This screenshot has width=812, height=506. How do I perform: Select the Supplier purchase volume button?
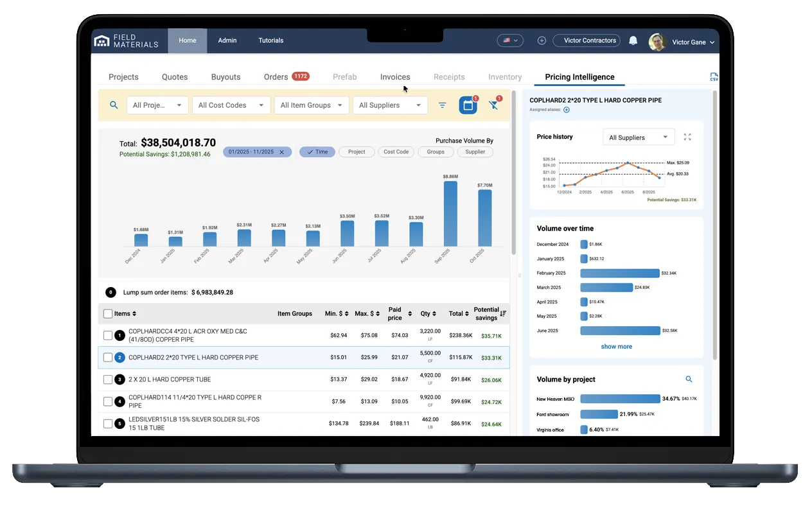click(475, 152)
